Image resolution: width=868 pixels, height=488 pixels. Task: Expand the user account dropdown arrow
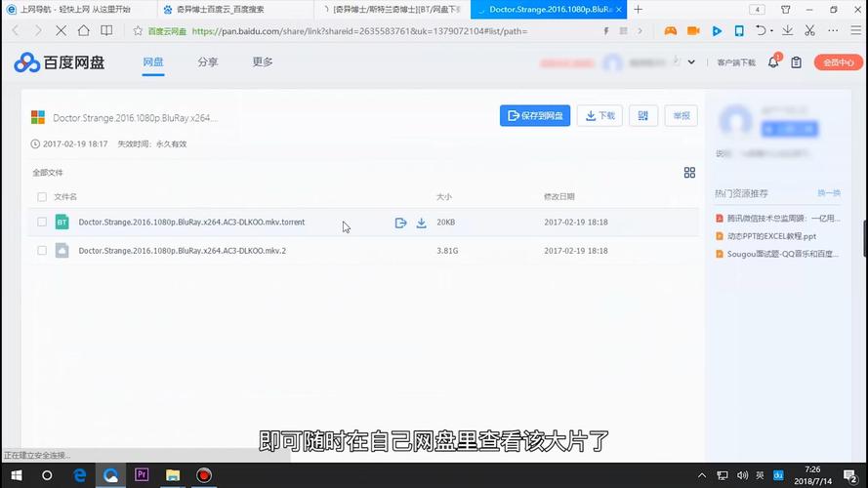691,61
